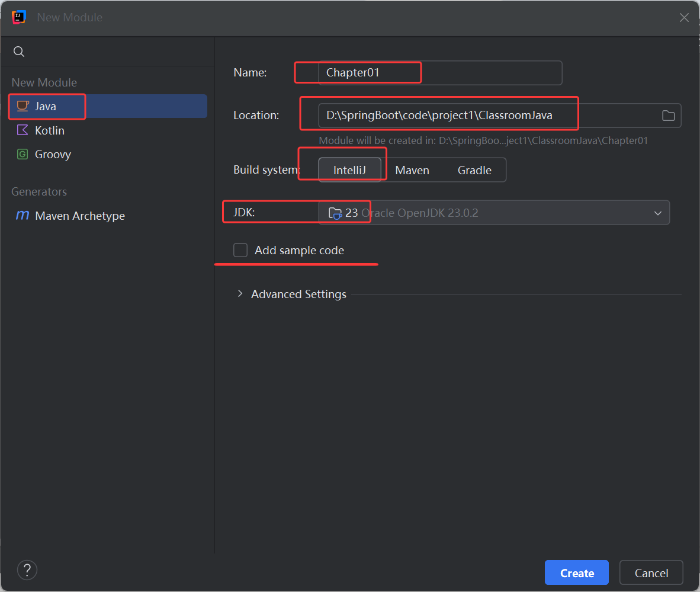The image size is (700, 592).
Task: Click the 'Module will be created in' hint text
Action: pyautogui.click(x=483, y=140)
